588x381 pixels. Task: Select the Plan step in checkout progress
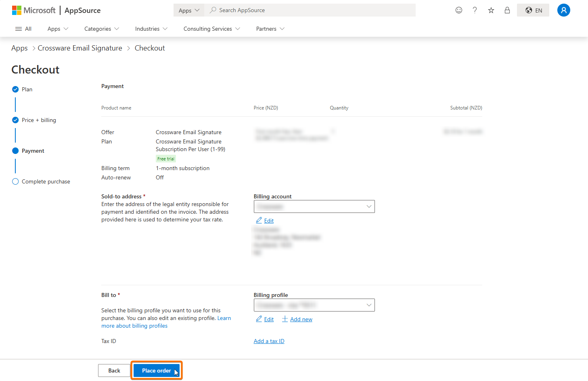(15, 89)
